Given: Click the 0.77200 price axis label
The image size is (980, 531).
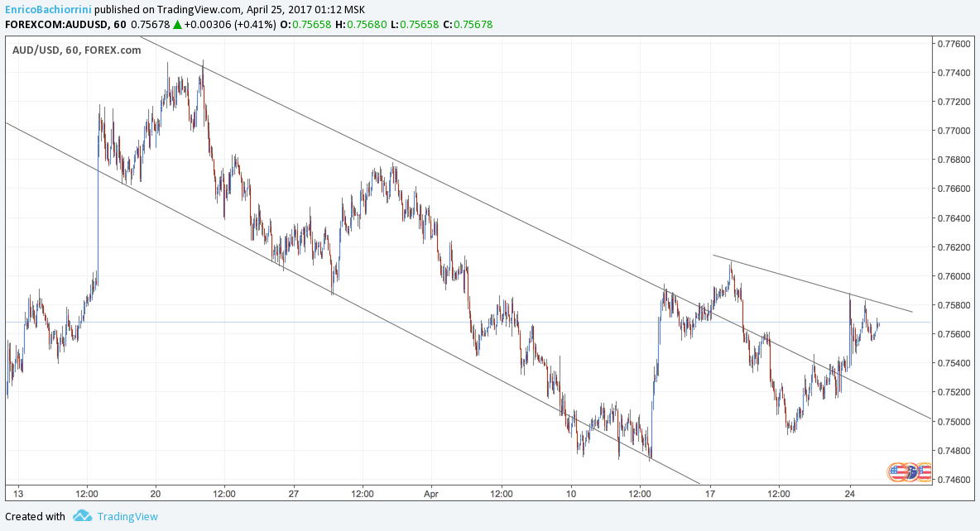Looking at the screenshot, I should click(954, 102).
